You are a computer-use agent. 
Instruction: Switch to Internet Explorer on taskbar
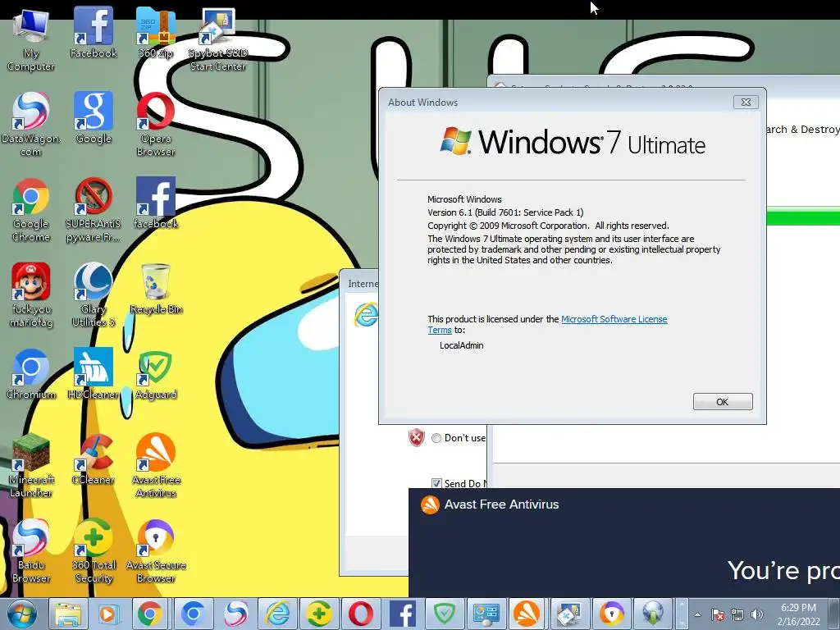coord(277,614)
